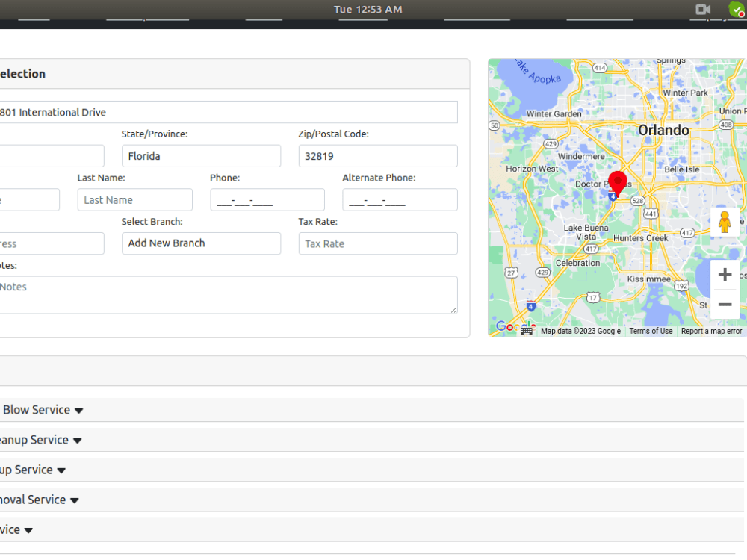The image size is (747, 560).
Task: Click the Notes area resize handle corner
Action: (453, 310)
